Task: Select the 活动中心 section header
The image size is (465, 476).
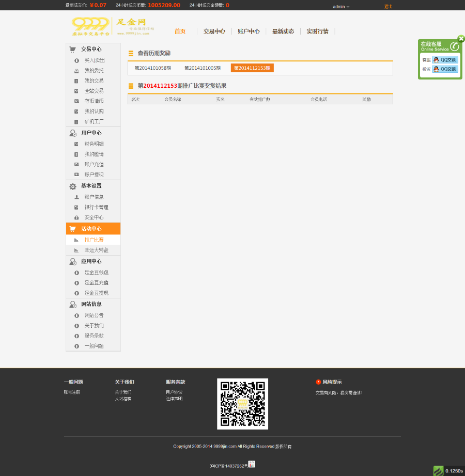Action: (93, 229)
